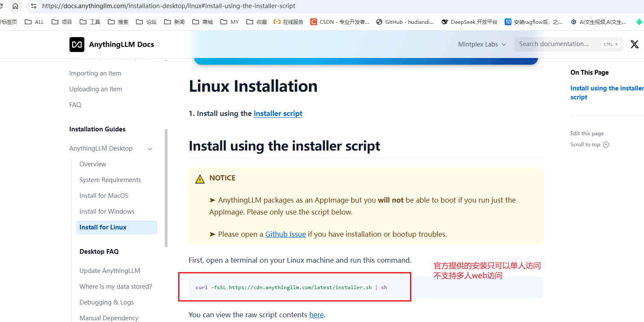Open Importing an item page
Image resolution: width=644 pixels, height=322 pixels.
click(x=95, y=73)
